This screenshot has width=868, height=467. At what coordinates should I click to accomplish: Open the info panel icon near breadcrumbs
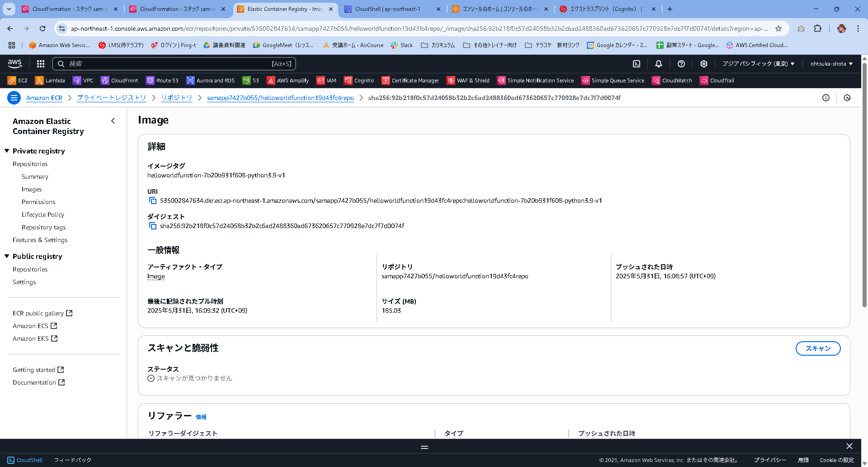[826, 98]
